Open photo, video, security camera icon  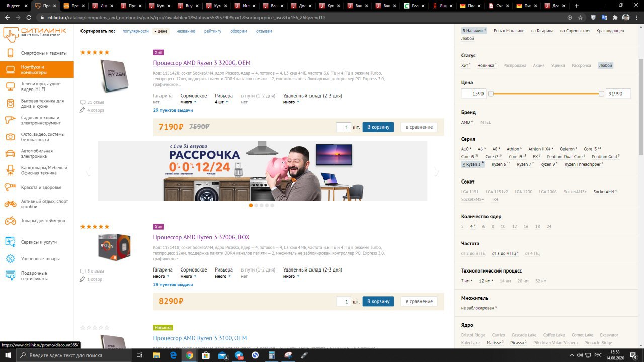10,137
